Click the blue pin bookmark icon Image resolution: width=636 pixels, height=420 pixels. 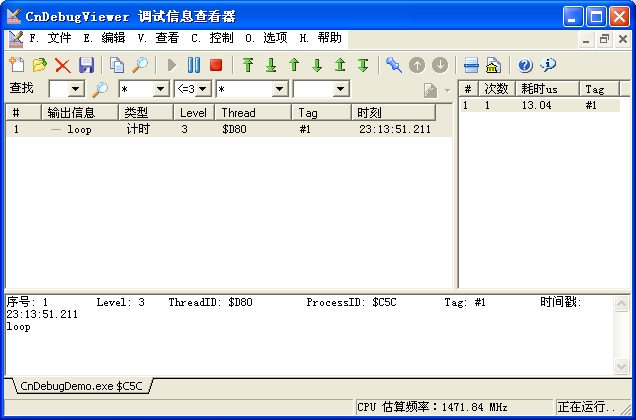[393, 65]
